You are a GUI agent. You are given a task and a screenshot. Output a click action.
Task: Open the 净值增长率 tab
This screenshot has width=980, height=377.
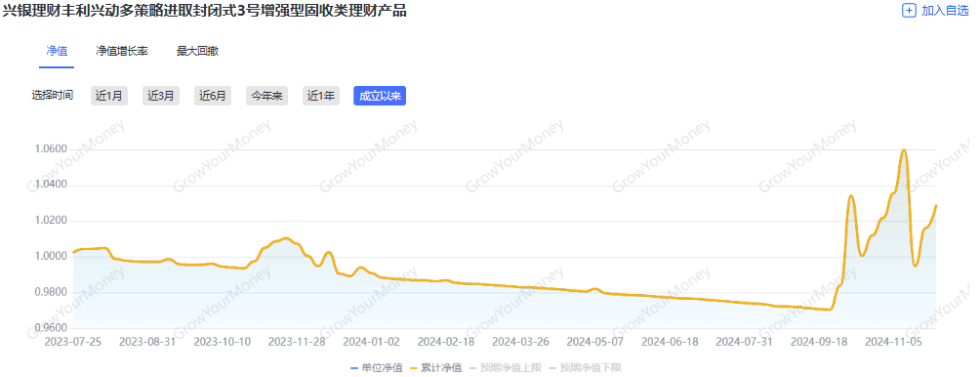pyautogui.click(x=122, y=51)
